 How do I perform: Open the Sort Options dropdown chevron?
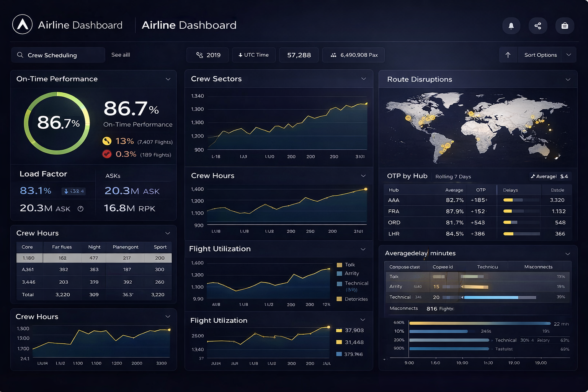point(569,55)
